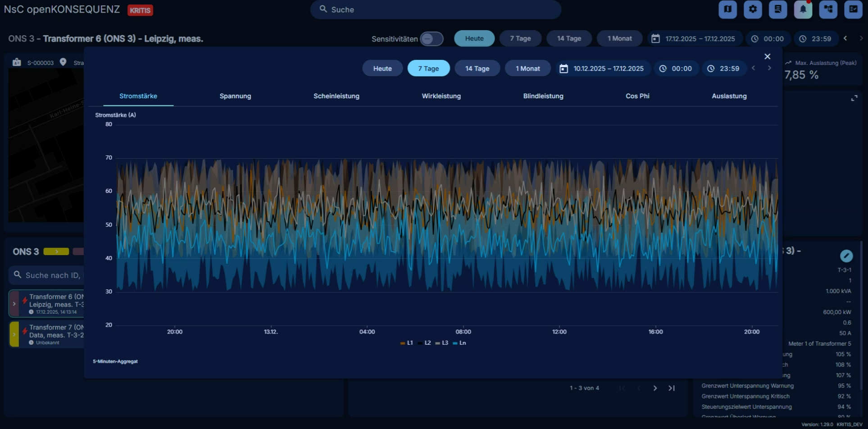Open the log document icon in header
The height and width of the screenshot is (429, 868).
[778, 9]
